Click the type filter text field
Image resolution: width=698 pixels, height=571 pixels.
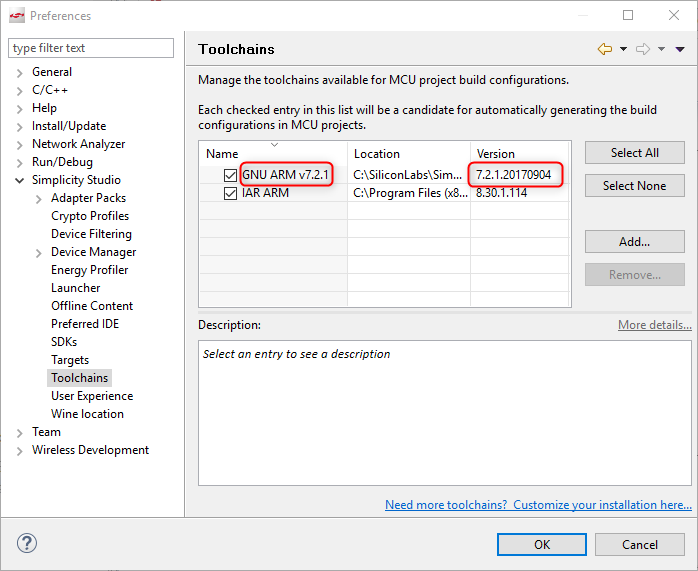(91, 48)
